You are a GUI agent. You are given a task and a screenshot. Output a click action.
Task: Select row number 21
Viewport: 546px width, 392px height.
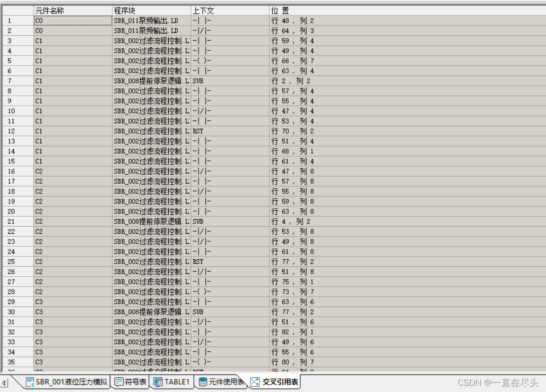[x=18, y=222]
